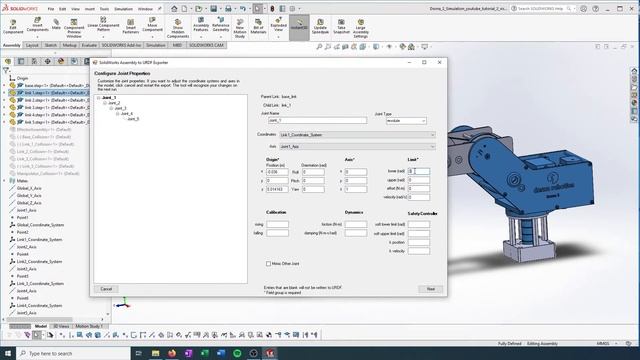The image size is (640, 360).
Task: Open File Explorer from the taskbar
Action: [156, 353]
